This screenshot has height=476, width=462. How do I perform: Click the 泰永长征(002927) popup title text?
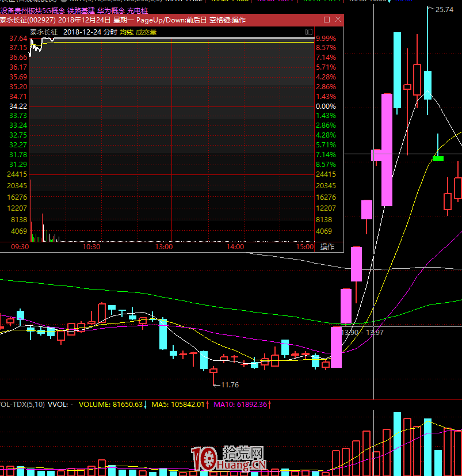coord(27,20)
